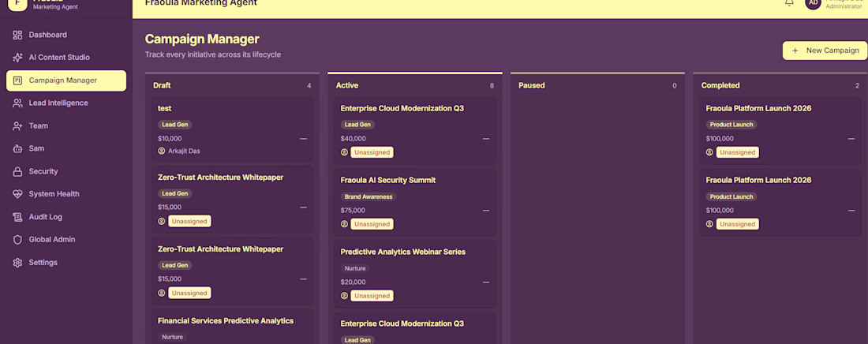The height and width of the screenshot is (344, 868).
Task: Click the Brand Awareness tag
Action: click(x=369, y=196)
